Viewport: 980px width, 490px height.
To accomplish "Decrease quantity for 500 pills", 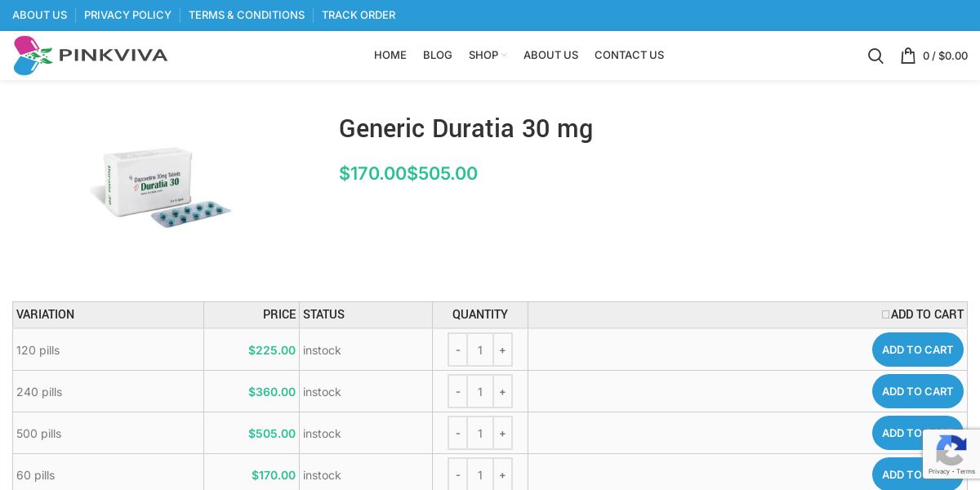I will point(457,433).
